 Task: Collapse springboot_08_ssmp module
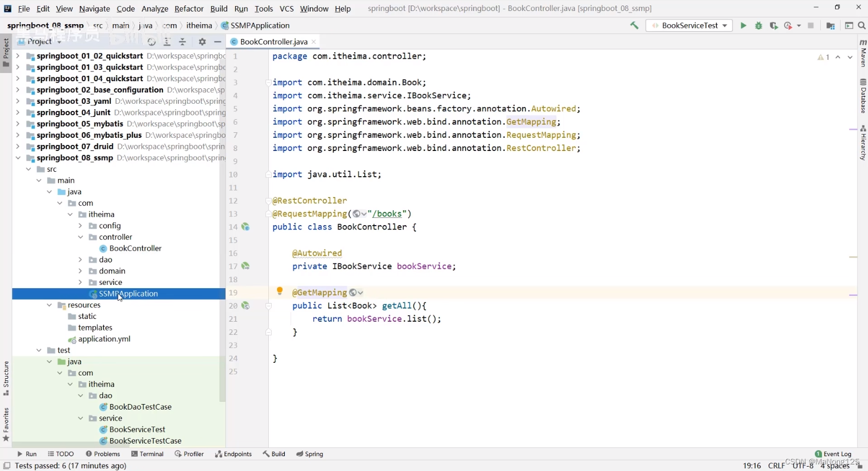click(18, 158)
